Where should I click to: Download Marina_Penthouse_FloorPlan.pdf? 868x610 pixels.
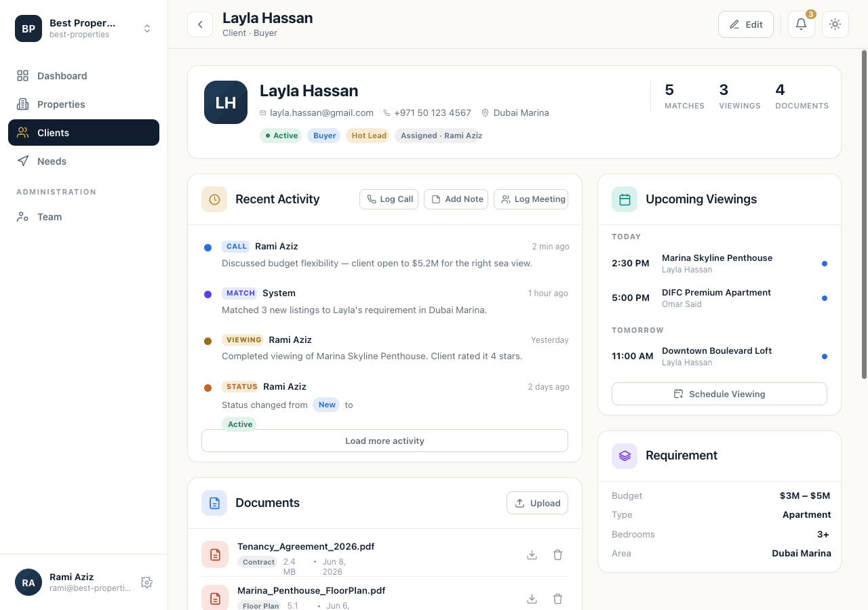click(532, 598)
